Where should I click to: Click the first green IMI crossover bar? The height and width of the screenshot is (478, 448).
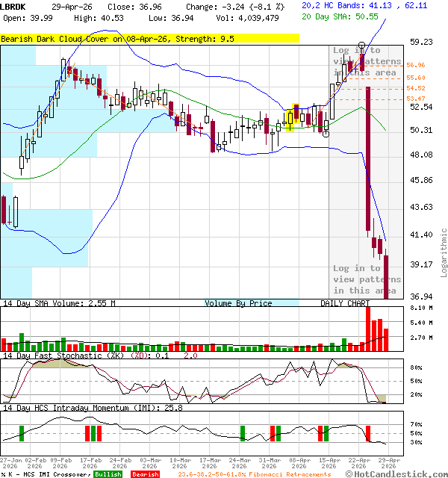pyautogui.click(x=22, y=433)
